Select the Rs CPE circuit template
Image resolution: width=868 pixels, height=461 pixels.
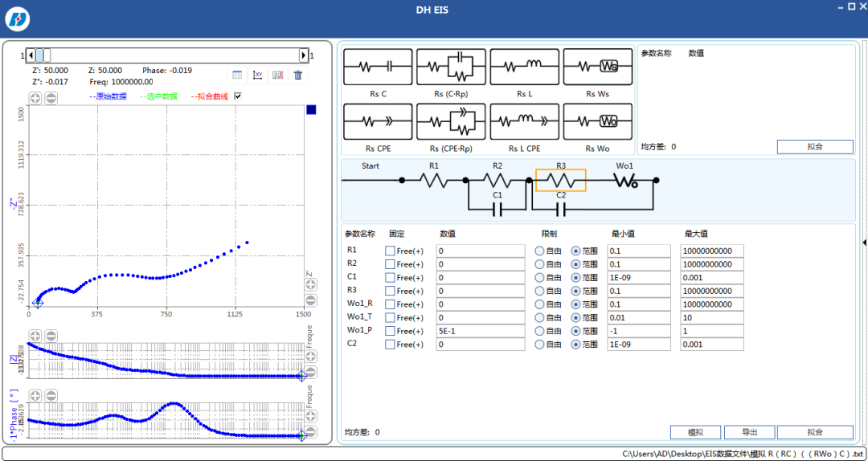378,121
